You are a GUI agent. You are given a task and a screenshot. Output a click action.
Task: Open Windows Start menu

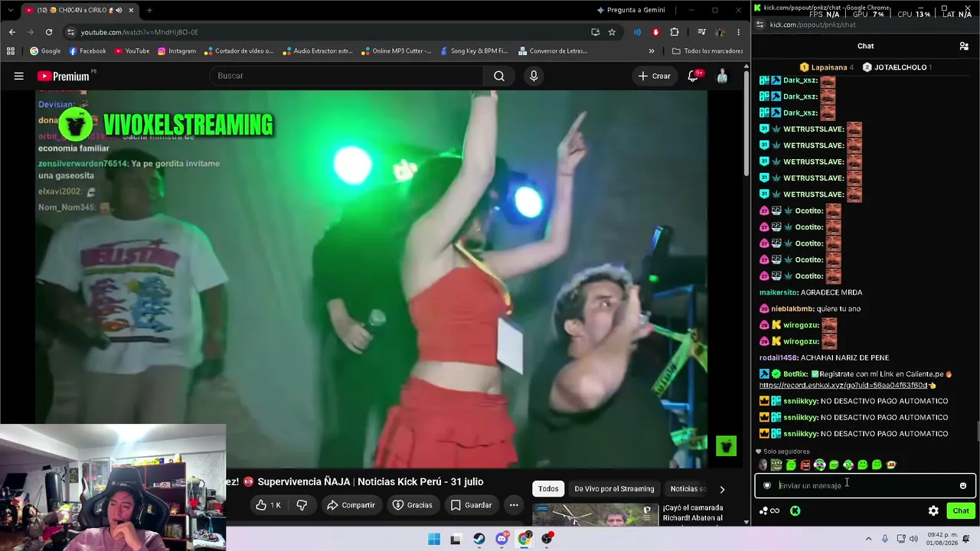click(434, 539)
